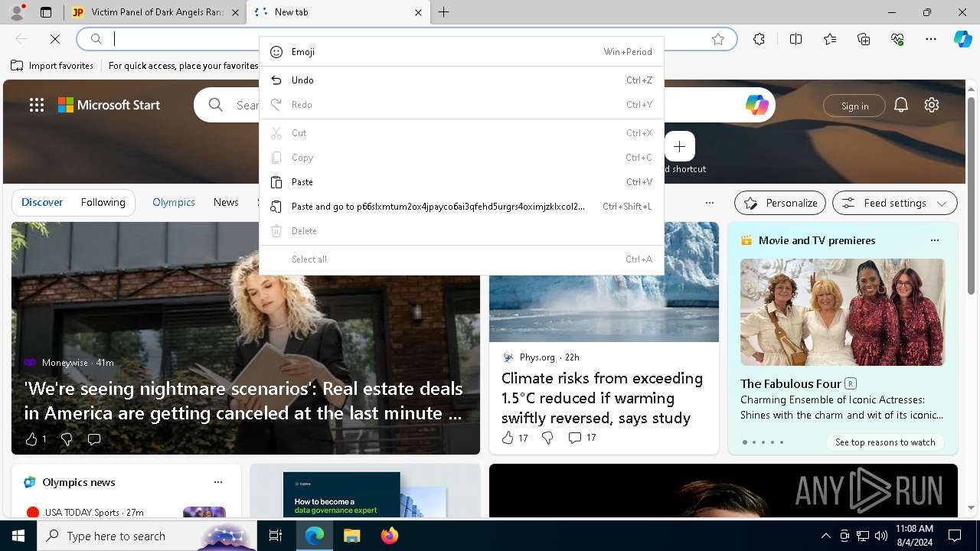Open the Action Center notifications icon

(x=955, y=536)
